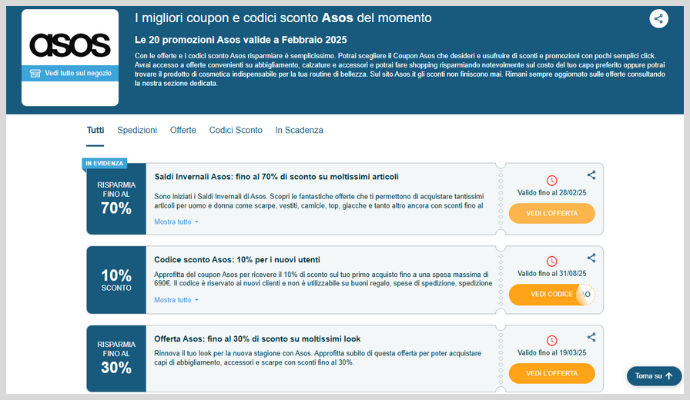Select the Tutti tab
Screen dimensions: 690x400
point(95,131)
